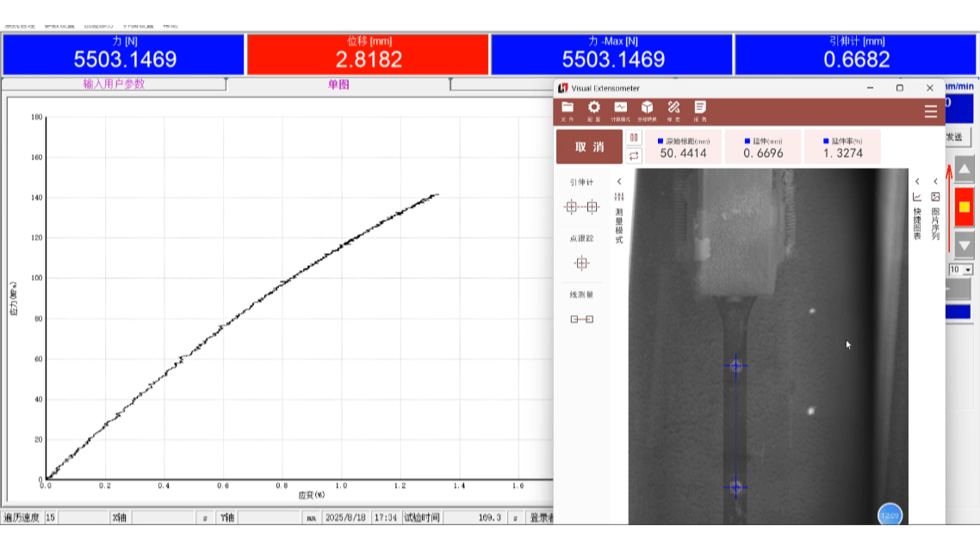Toggle the loop/swap button below pause

(x=634, y=156)
